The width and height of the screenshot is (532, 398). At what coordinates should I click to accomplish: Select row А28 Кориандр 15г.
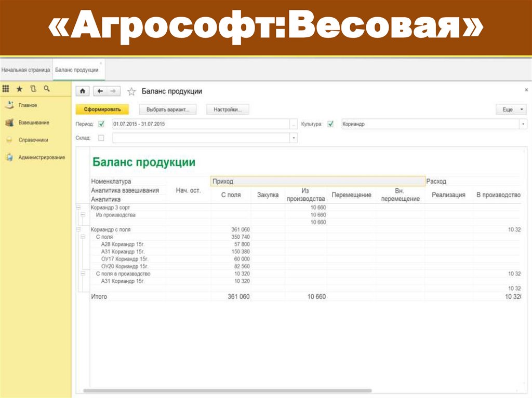click(123, 244)
